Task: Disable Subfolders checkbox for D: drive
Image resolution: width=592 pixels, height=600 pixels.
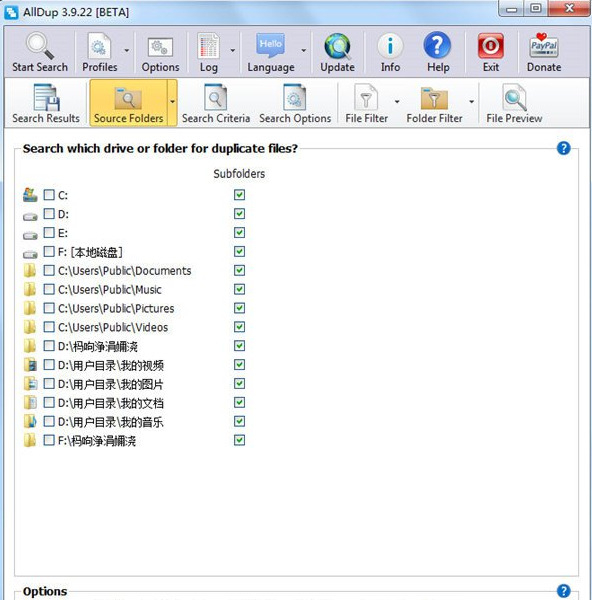Action: 240,214
